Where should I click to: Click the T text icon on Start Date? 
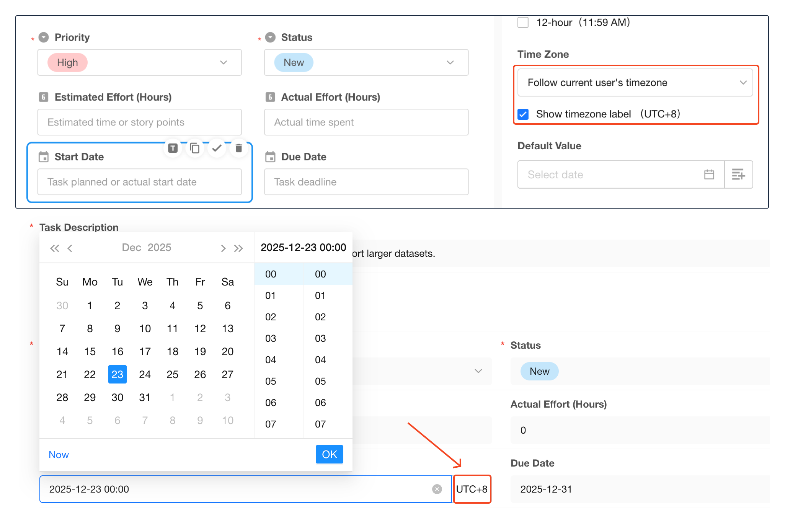coord(173,148)
